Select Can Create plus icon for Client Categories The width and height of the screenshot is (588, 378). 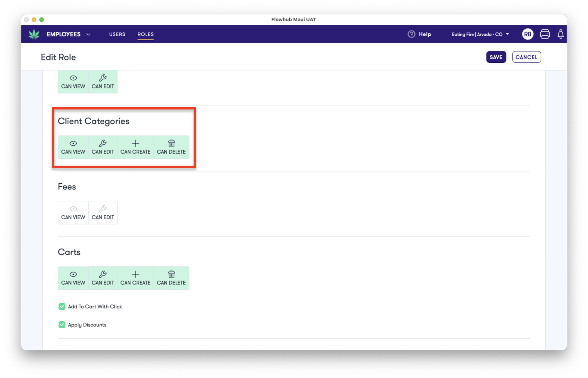click(x=135, y=147)
